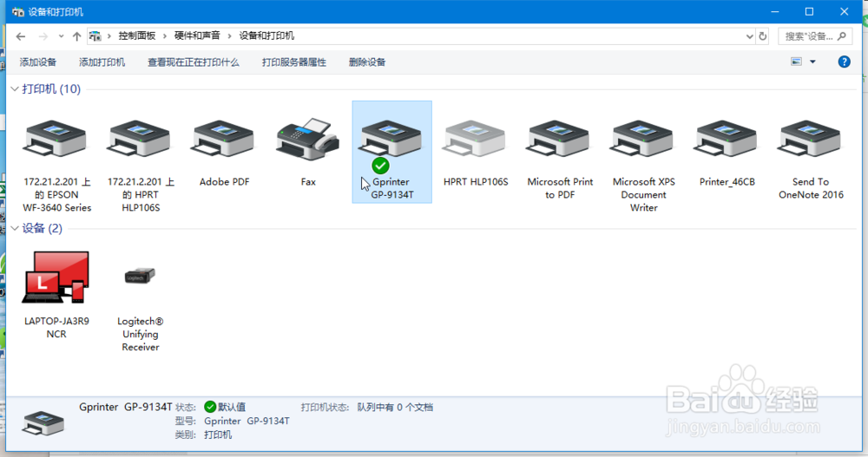868x457 pixels.
Task: Collapse the 打印机 (10) group
Action: tap(15, 89)
